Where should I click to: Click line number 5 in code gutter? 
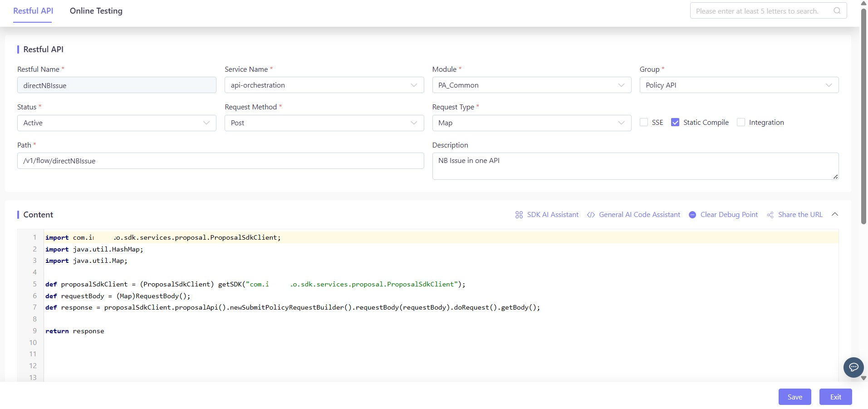[x=34, y=284]
